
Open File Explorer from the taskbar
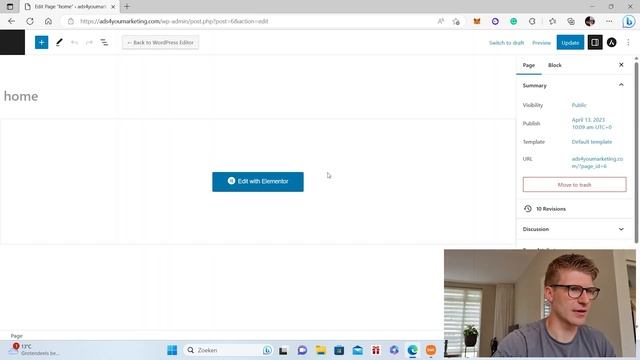tap(320, 350)
